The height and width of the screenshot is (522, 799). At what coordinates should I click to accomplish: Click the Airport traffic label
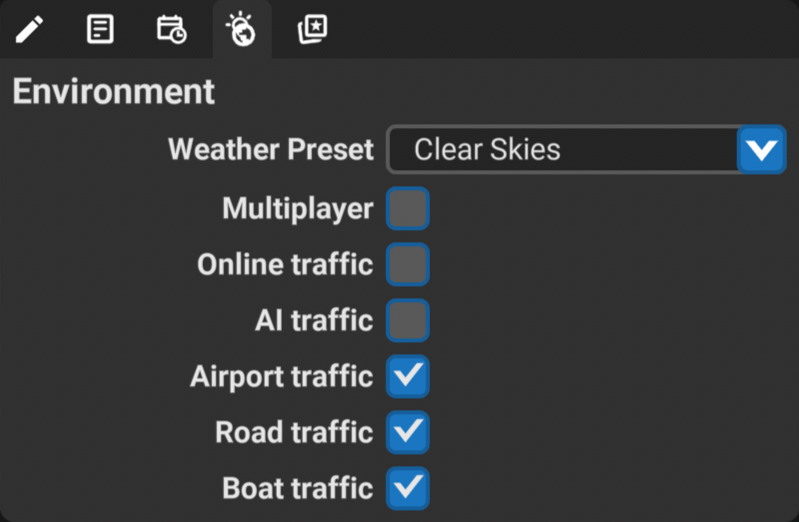click(x=282, y=377)
